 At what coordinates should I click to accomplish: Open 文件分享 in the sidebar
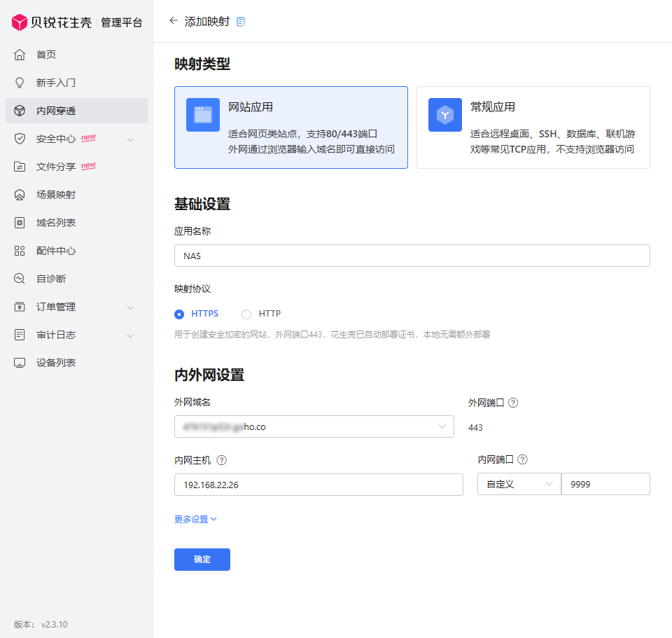pyautogui.click(x=77, y=167)
